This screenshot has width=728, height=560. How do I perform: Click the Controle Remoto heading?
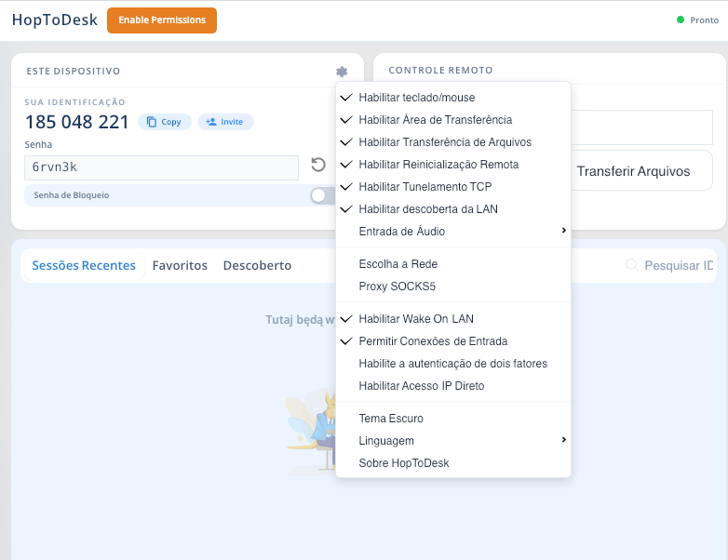coord(440,70)
